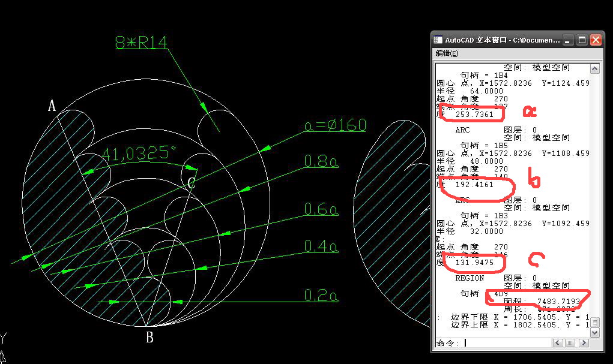This screenshot has height=364, width=613.
Task: Select the 41.0325° angle dimension text
Action: (x=139, y=153)
